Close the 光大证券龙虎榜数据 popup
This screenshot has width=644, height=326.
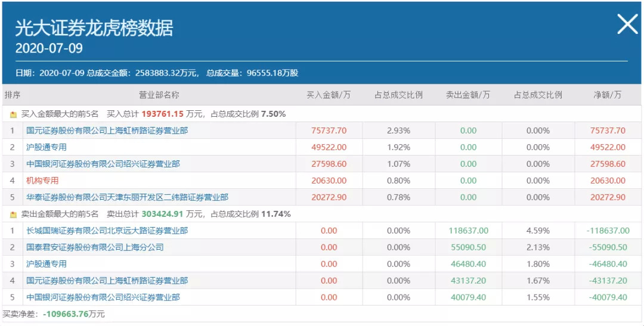tap(627, 24)
